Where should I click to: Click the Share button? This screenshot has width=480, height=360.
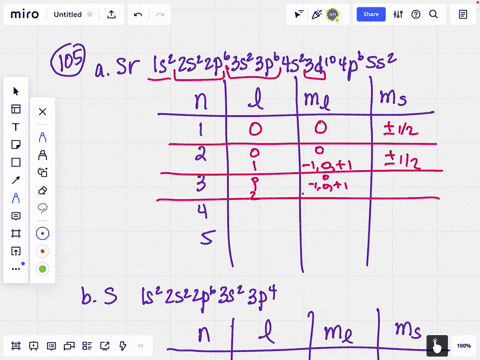point(371,14)
